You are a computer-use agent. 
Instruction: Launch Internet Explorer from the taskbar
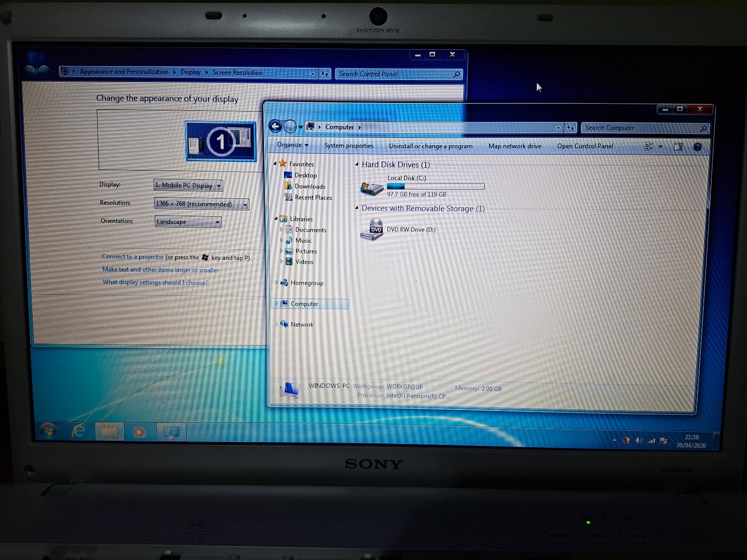tap(78, 431)
